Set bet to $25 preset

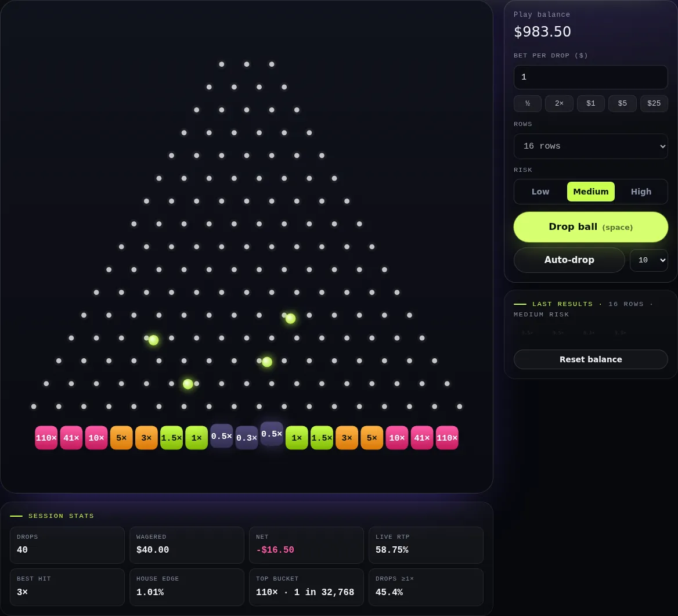point(654,103)
